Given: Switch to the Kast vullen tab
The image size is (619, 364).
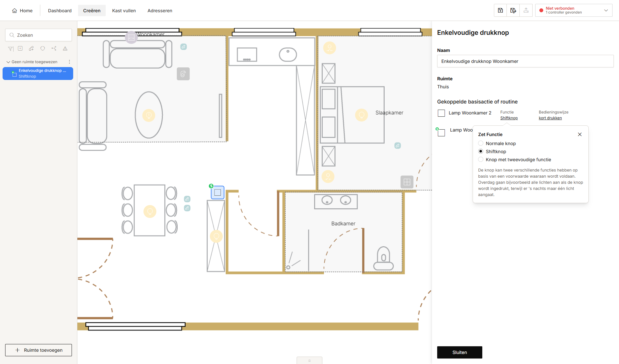Looking at the screenshot, I should coord(124,11).
